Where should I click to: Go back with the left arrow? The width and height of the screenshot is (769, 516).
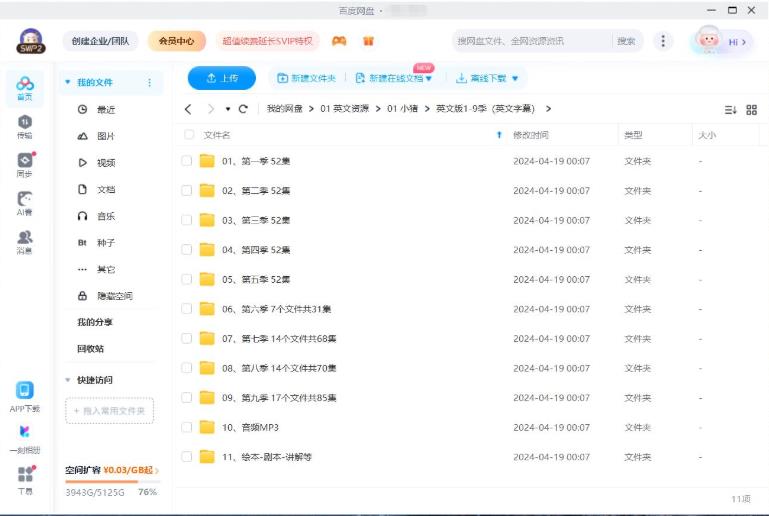(188, 109)
